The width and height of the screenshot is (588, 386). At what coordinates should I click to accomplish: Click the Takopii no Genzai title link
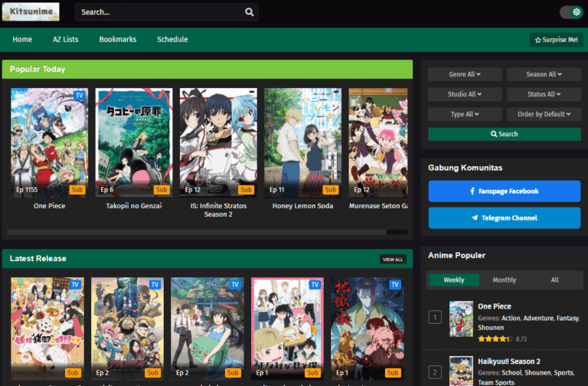point(134,206)
